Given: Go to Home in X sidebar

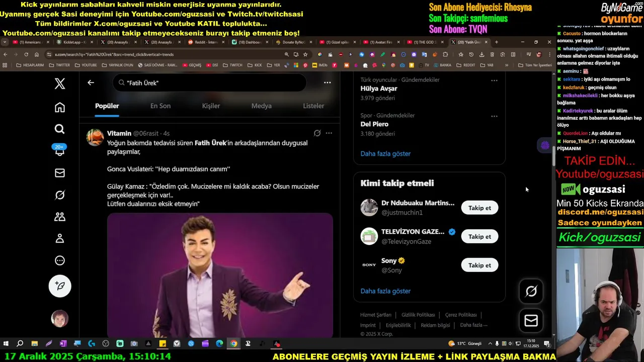Looking at the screenshot, I should (60, 107).
